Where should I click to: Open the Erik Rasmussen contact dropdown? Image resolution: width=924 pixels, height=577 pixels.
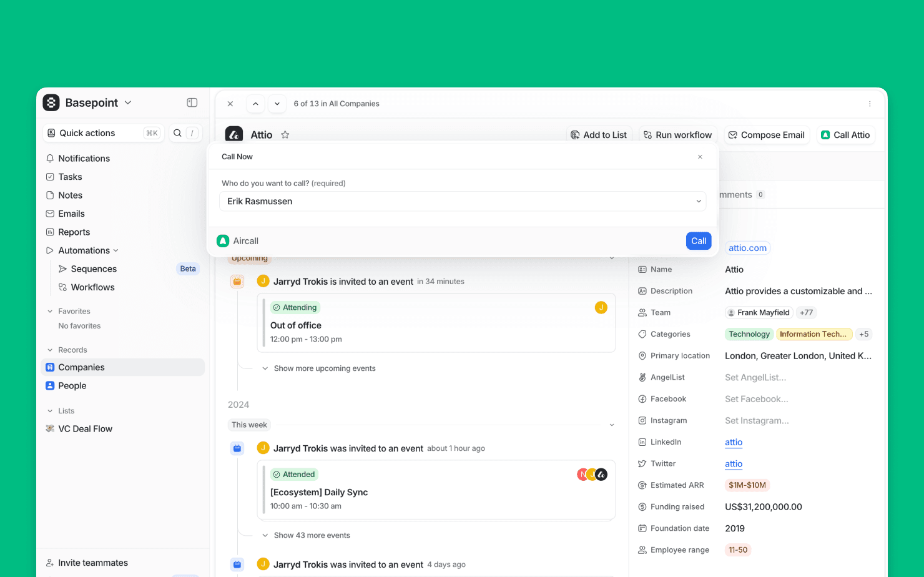(x=463, y=201)
